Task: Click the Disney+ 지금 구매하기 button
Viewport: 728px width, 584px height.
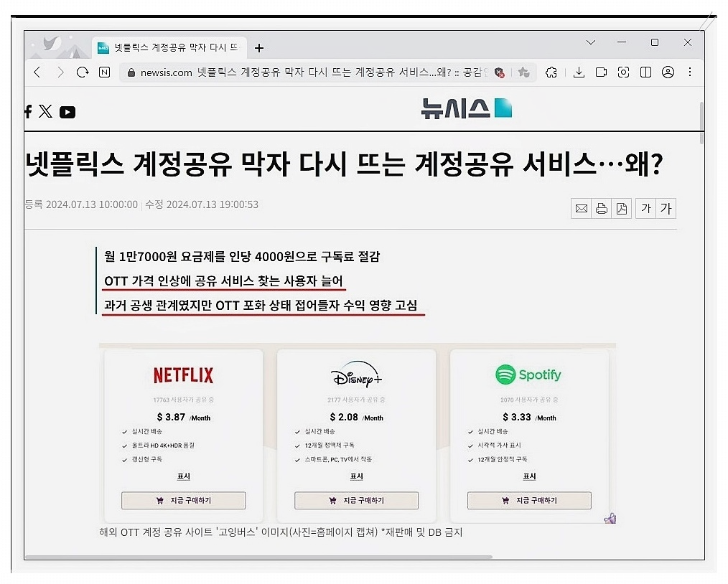Action: pyautogui.click(x=357, y=501)
